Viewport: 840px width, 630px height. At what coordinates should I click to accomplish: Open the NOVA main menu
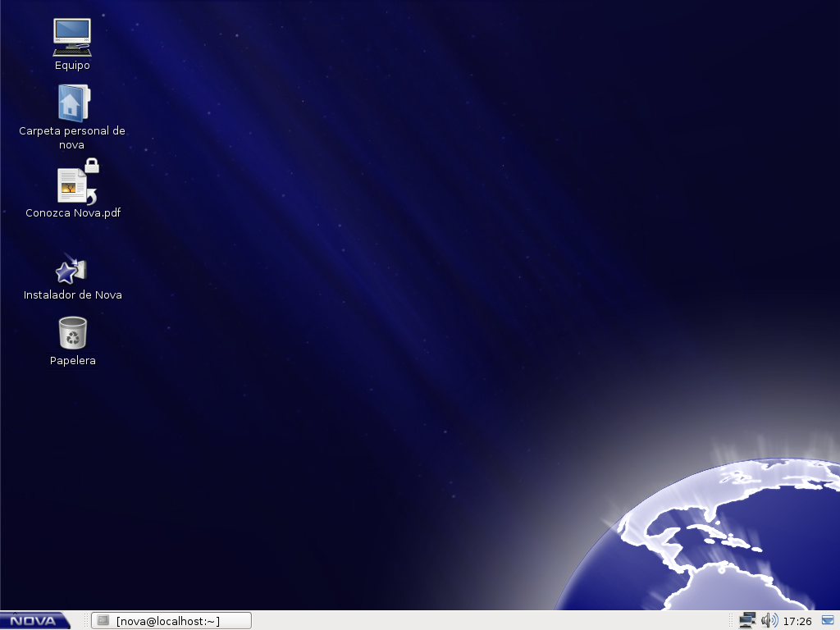point(34,620)
